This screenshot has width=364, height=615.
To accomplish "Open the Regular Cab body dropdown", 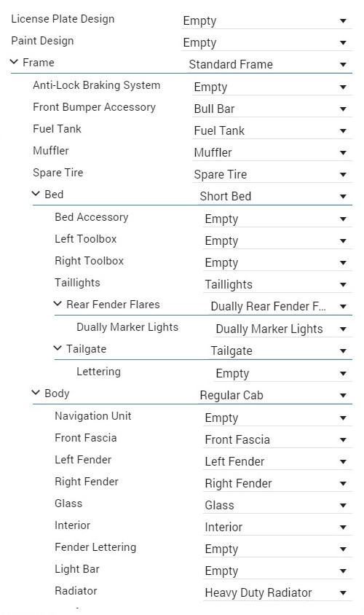I will [274, 395].
